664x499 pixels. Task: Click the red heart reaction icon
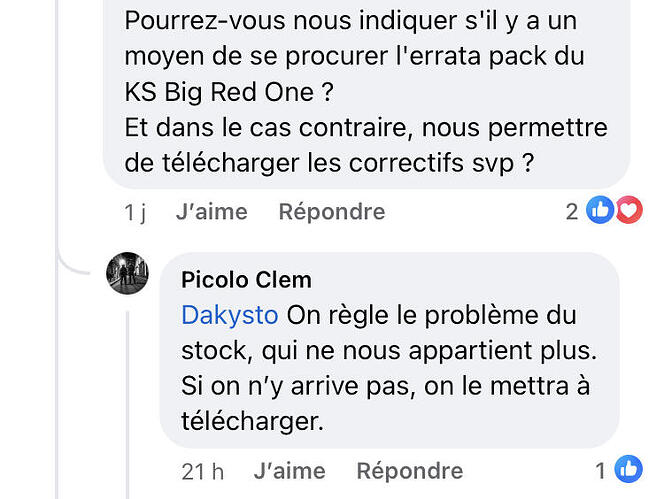pos(630,210)
